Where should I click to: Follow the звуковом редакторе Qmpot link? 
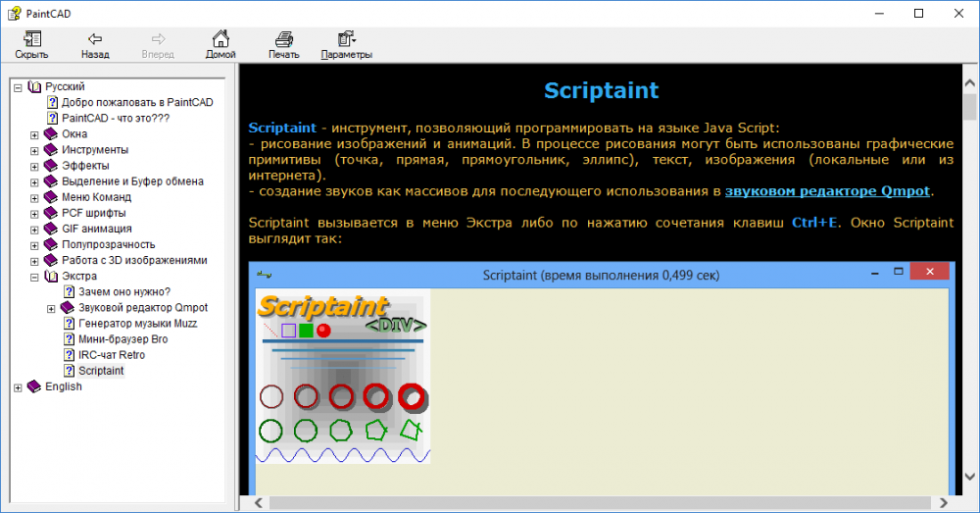point(827,191)
